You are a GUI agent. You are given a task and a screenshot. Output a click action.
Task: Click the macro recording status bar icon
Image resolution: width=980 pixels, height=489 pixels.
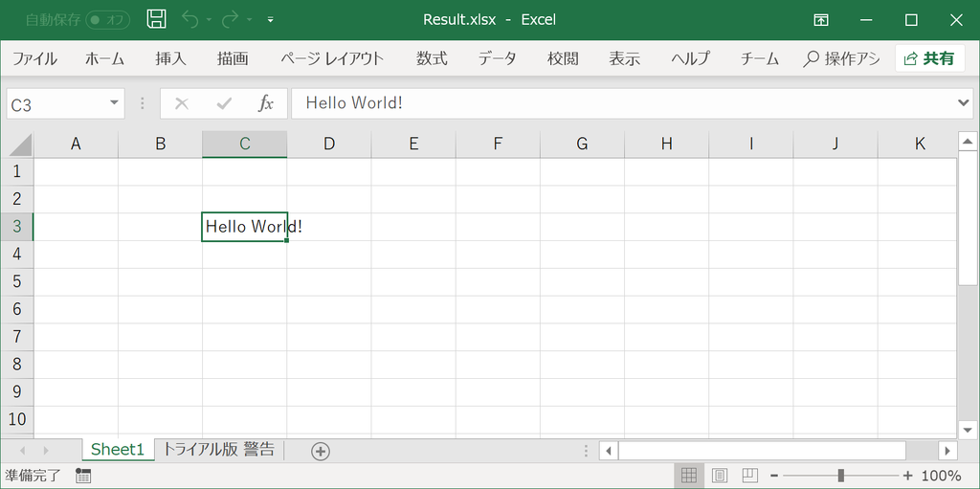pos(83,476)
